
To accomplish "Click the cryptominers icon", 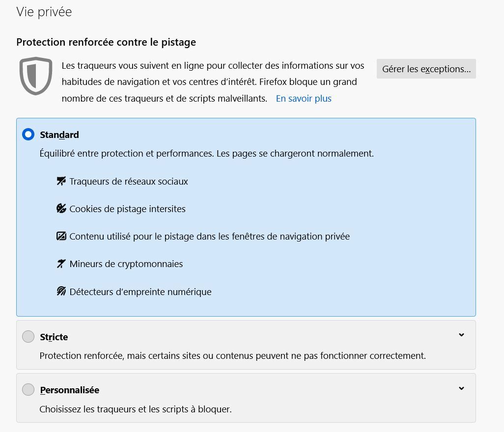I will (x=61, y=264).
